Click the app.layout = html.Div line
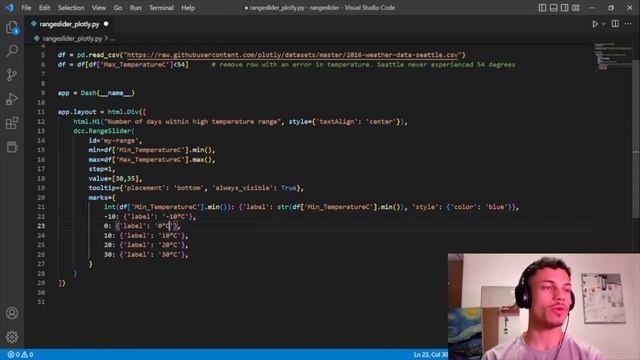Viewport: 640px width, 360px height. (x=102, y=112)
